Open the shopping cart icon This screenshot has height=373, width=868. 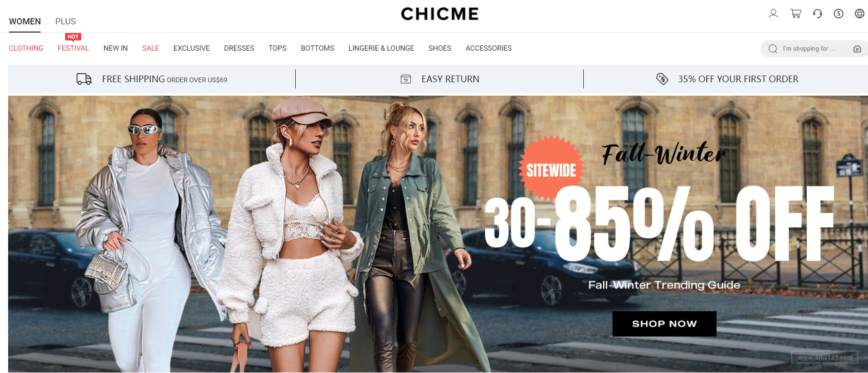(x=796, y=13)
